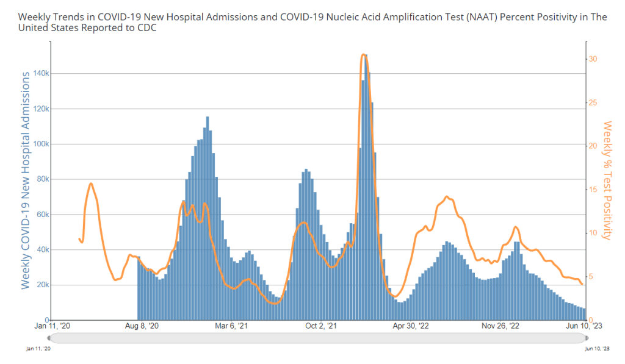625x364 pixels.
Task: Click the 'Oct 2, '21' x-axis date label
Action: (x=319, y=327)
